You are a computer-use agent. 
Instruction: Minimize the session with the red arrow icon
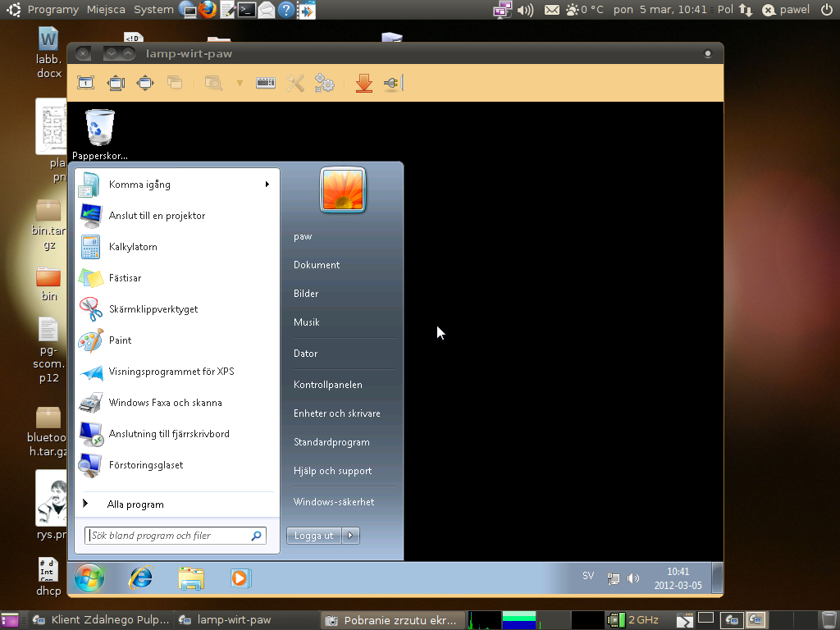pyautogui.click(x=364, y=83)
